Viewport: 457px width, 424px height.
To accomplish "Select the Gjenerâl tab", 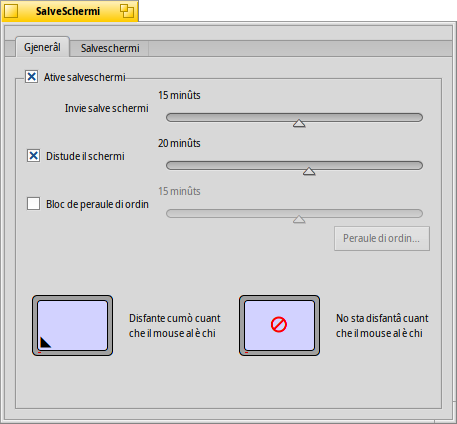I will [42, 47].
